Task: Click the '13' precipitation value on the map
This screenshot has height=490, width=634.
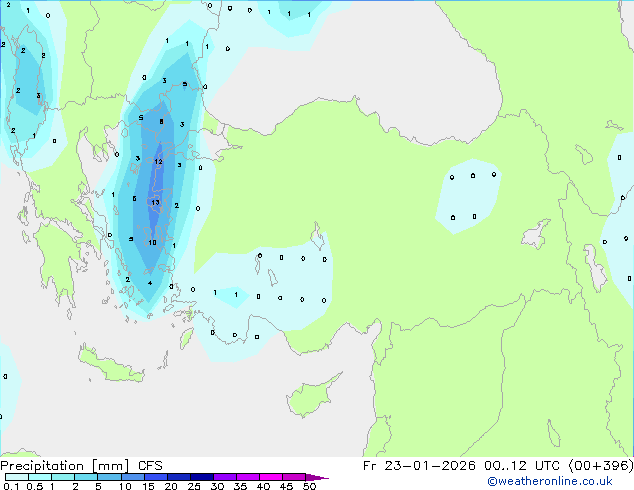Action: coord(155,203)
